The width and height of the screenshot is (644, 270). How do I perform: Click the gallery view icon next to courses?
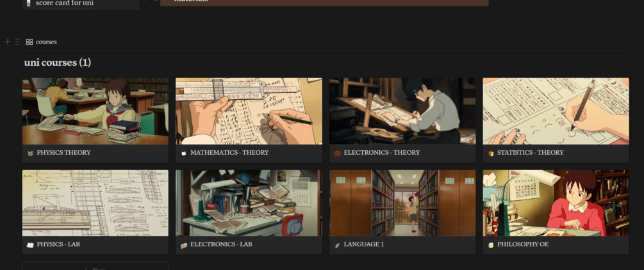tap(29, 42)
